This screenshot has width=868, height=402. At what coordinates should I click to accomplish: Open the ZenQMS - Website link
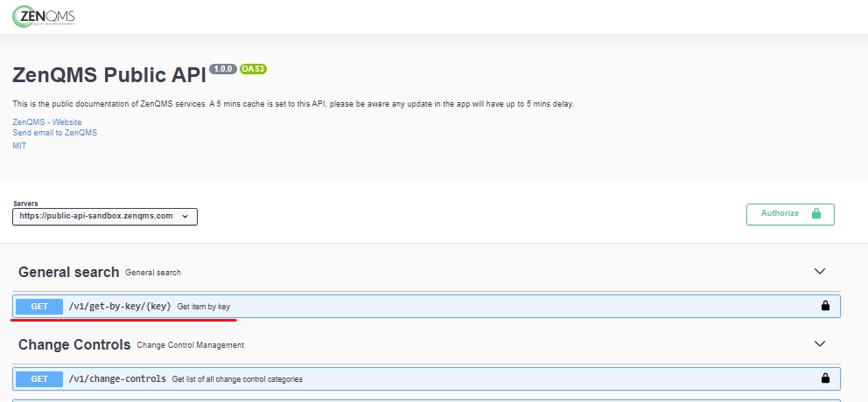click(47, 121)
